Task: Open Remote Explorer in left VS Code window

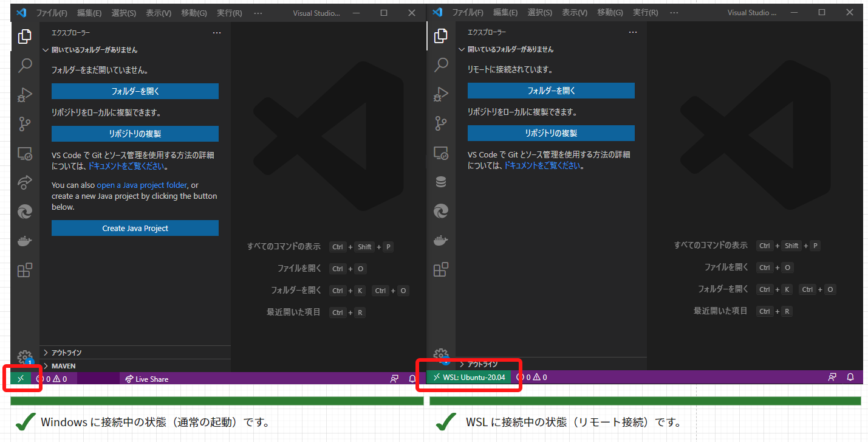Action: (x=25, y=153)
